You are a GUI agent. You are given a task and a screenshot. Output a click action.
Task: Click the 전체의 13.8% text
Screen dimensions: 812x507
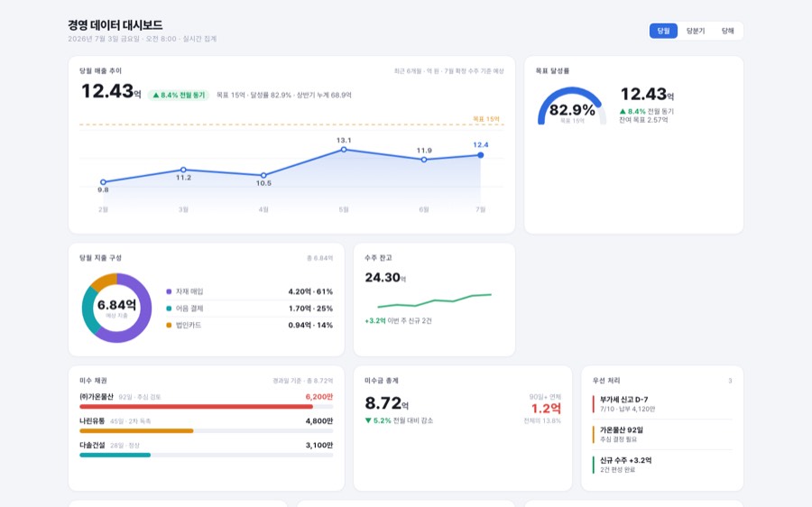coord(542,421)
